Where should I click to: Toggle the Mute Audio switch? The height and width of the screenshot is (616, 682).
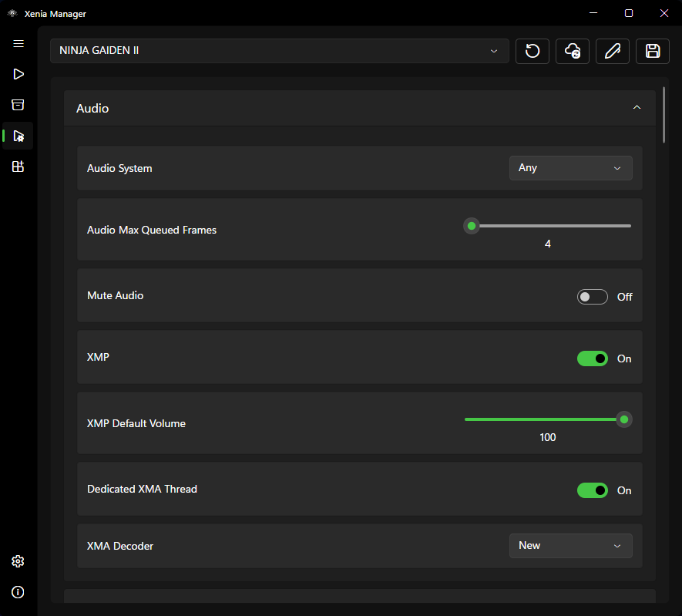(592, 297)
